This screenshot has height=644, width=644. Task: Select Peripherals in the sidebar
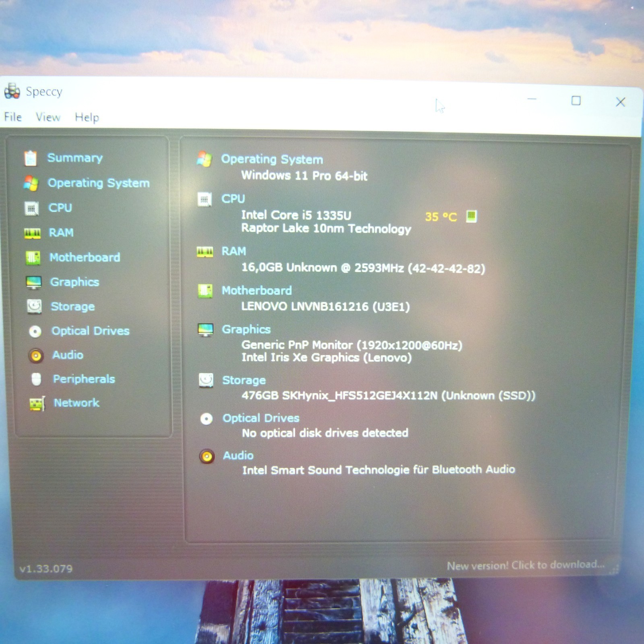(84, 379)
